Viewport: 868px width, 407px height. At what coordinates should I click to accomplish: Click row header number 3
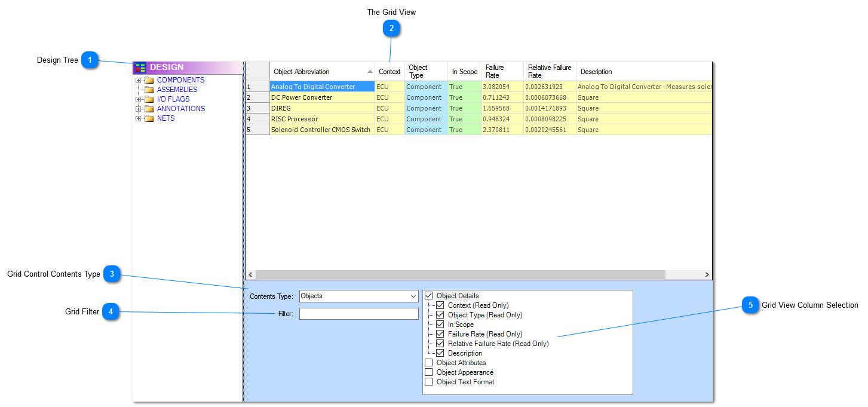[x=257, y=108]
